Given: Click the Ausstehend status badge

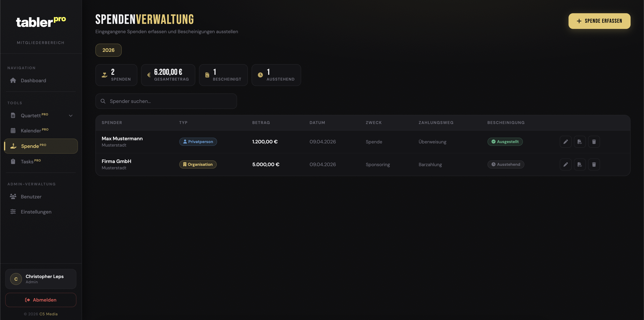Looking at the screenshot, I should click(x=506, y=164).
